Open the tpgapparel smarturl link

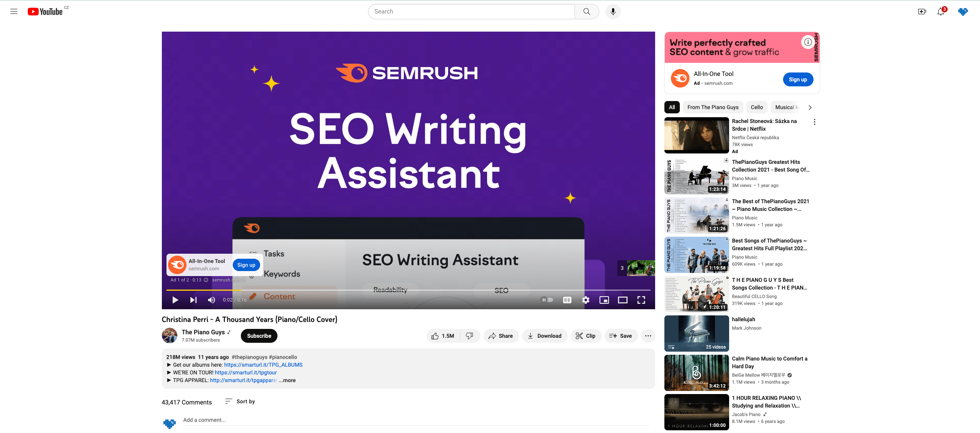point(243,380)
